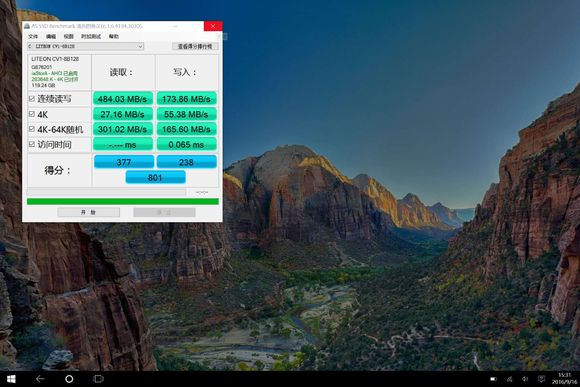Click the score ranking button beside drive dropdown
This screenshot has height=387, width=580.
(x=195, y=46)
